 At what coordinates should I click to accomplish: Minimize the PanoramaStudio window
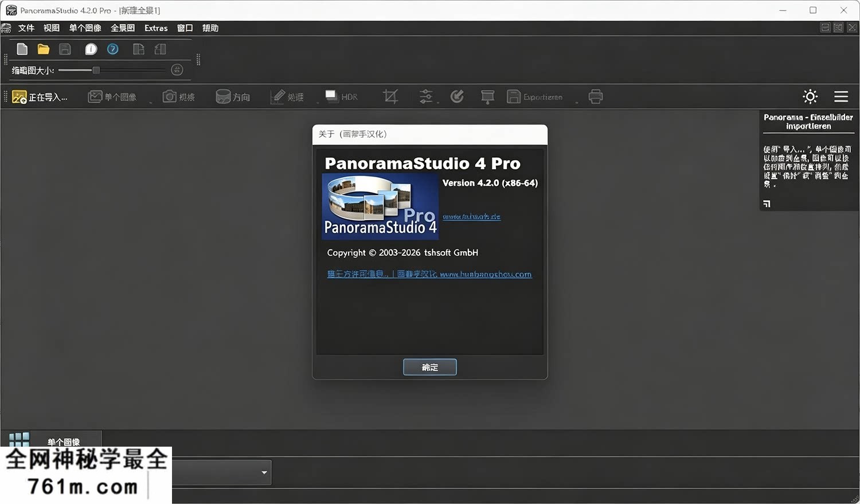coord(783,10)
